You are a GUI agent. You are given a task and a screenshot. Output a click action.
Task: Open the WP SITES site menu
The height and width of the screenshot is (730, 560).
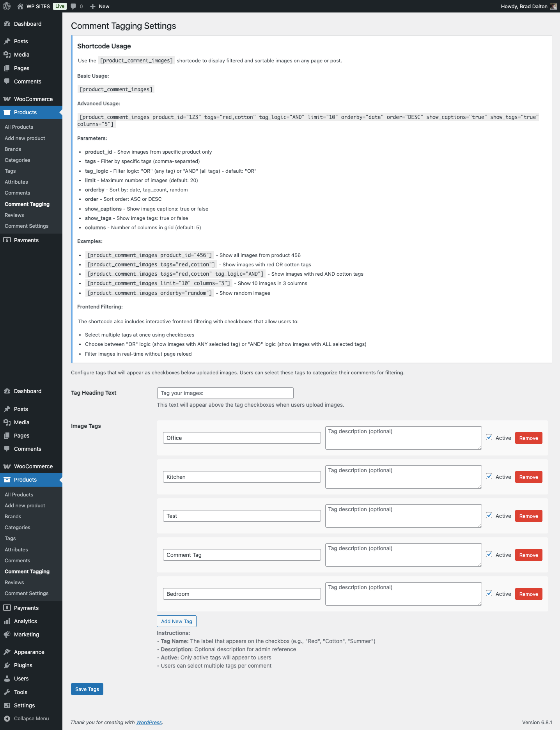pyautogui.click(x=38, y=6)
